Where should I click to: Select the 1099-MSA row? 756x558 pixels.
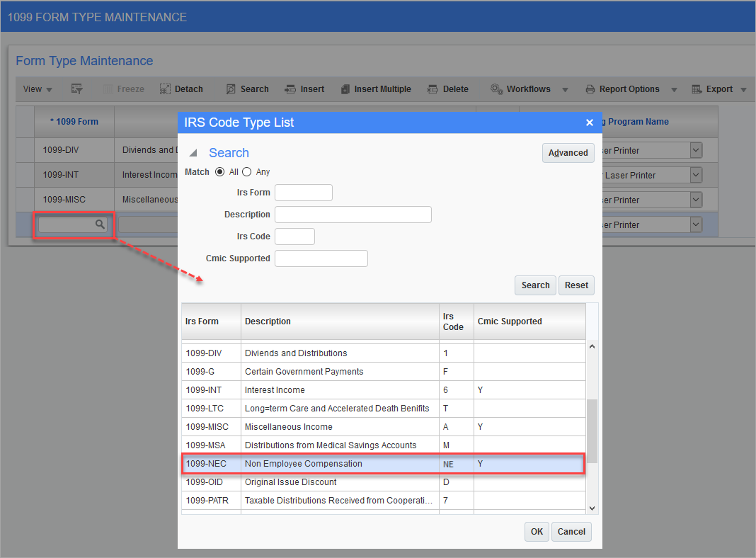pyautogui.click(x=383, y=445)
